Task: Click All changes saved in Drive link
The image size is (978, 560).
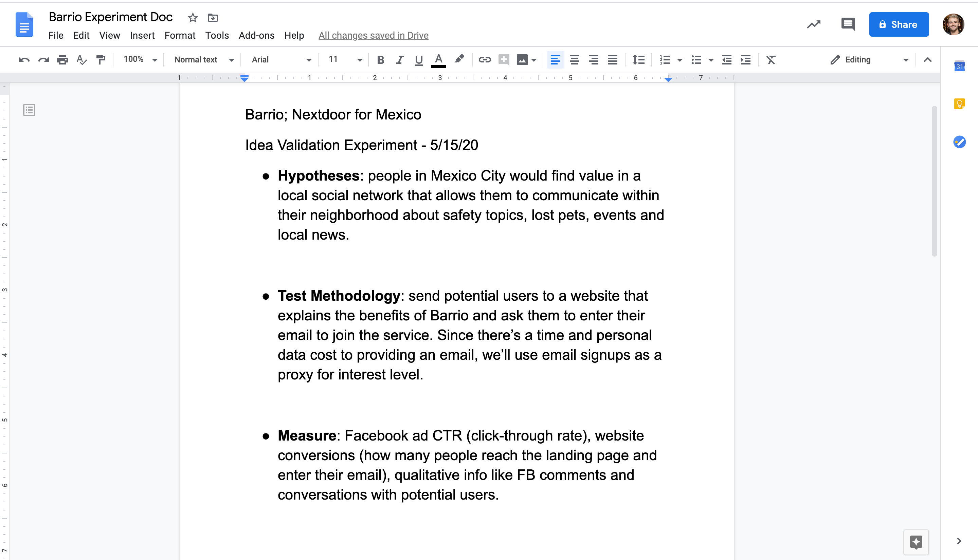Action: [373, 35]
